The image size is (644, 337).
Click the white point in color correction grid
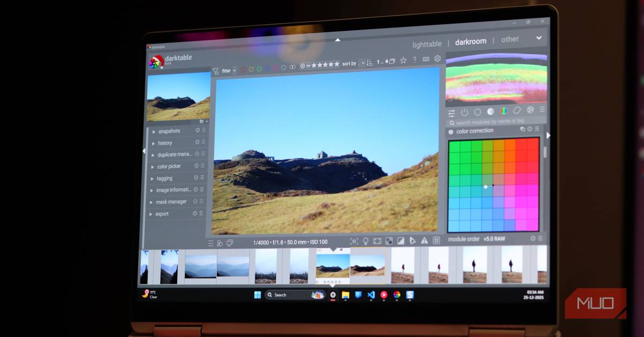click(x=485, y=187)
